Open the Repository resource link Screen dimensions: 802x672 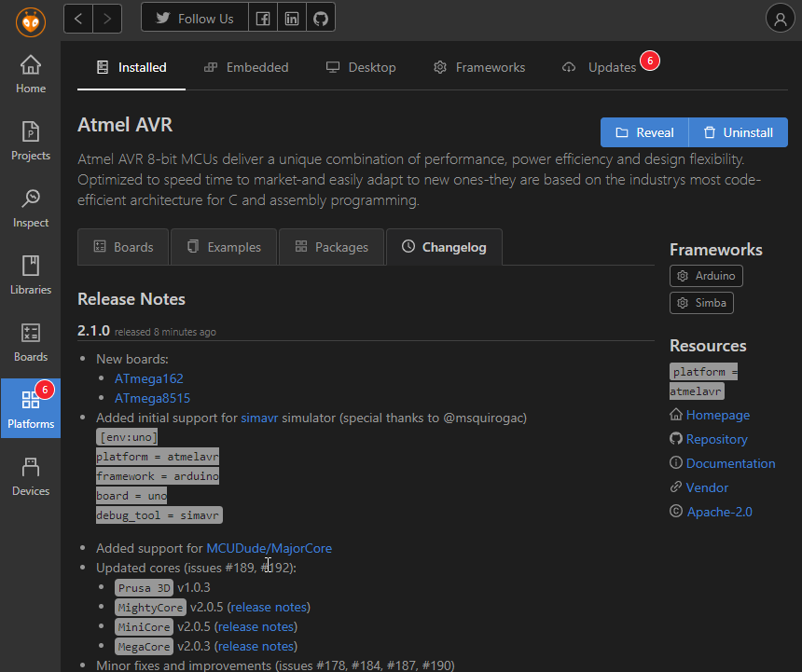click(716, 439)
